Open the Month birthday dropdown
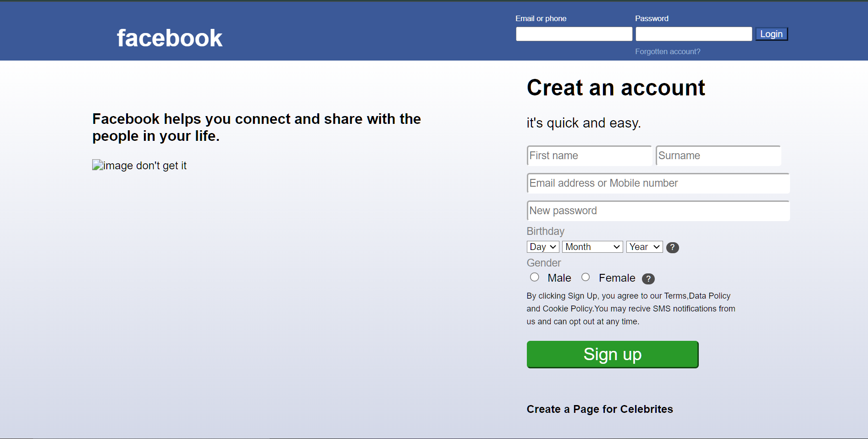The width and height of the screenshot is (868, 439). click(x=592, y=247)
